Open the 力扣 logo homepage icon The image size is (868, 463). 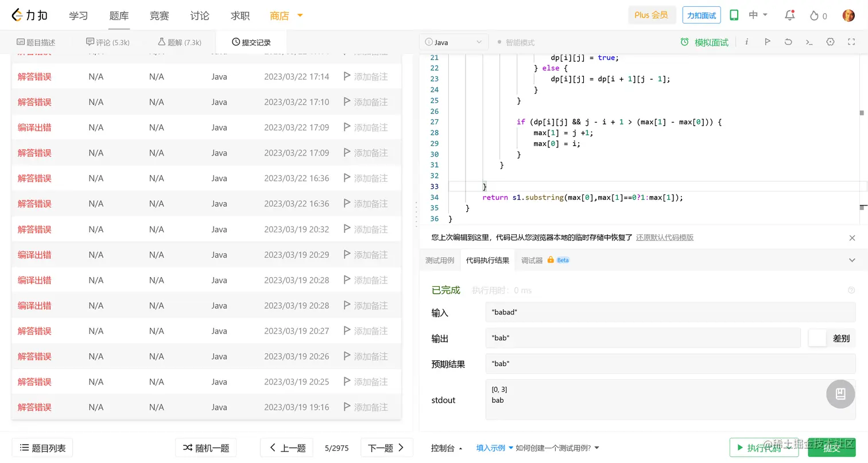[x=18, y=15]
